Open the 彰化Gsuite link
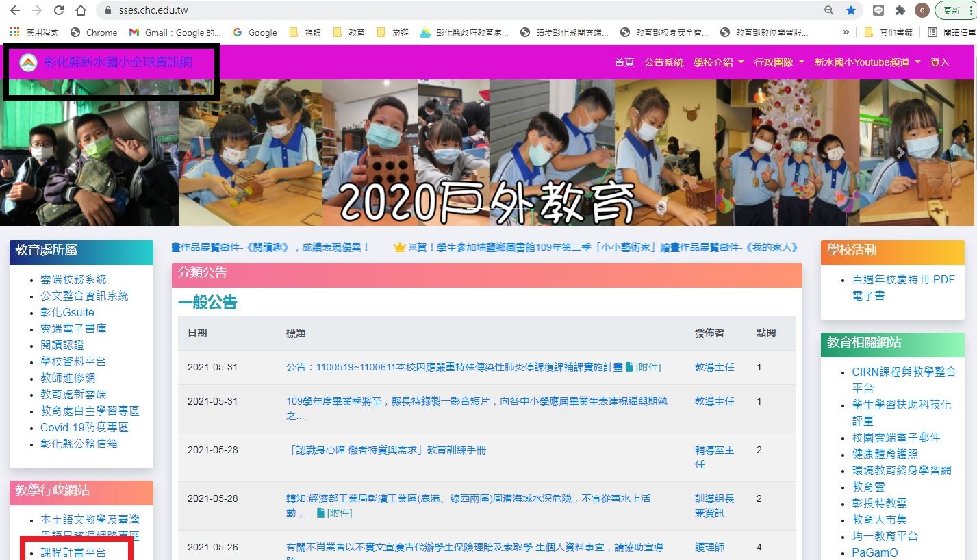 tap(67, 312)
